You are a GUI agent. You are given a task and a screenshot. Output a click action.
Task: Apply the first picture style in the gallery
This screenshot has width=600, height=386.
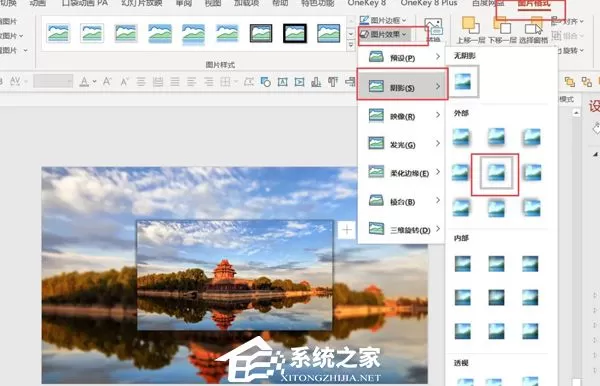pyautogui.click(x=59, y=33)
